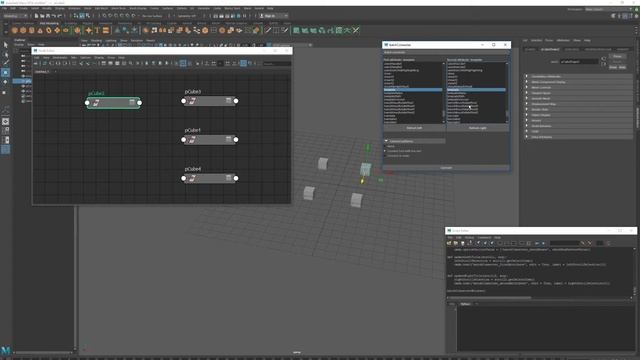Viewport: 640px width, 360px height.
Task: Create a polygon disc from the shelf
Action: (66, 30)
